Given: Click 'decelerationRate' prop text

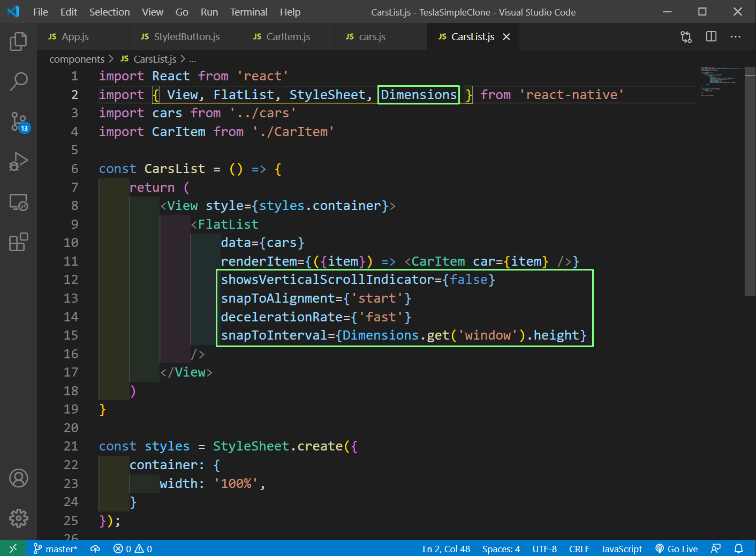Looking at the screenshot, I should coord(282,317).
